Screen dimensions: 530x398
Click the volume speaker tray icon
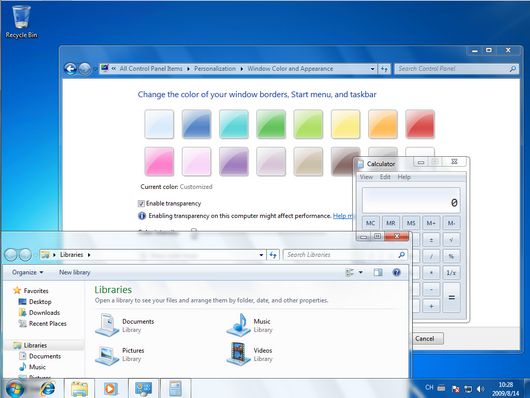pos(480,389)
